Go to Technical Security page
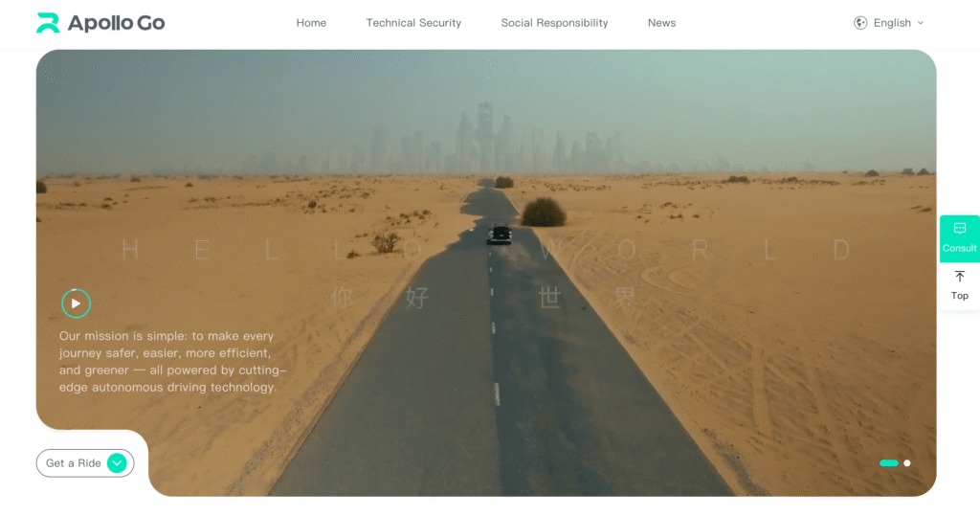Image resolution: width=980 pixels, height=516 pixels. [413, 23]
